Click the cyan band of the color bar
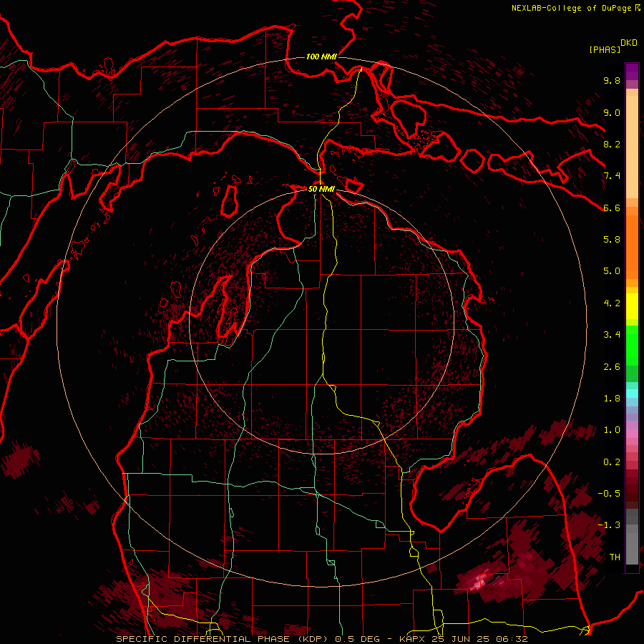Viewport: 644px width, 644px height. (x=632, y=394)
